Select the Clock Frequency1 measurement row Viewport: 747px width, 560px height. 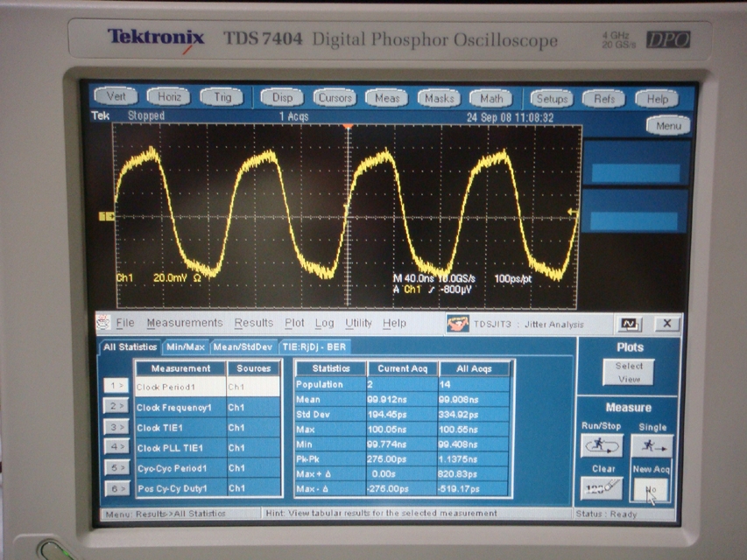[x=208, y=407]
